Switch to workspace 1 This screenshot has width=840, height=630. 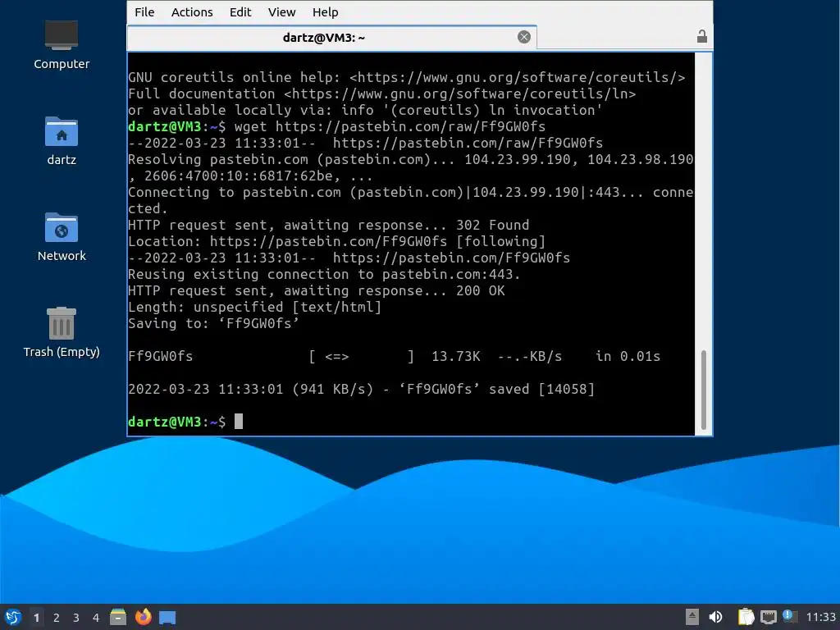(x=36, y=618)
